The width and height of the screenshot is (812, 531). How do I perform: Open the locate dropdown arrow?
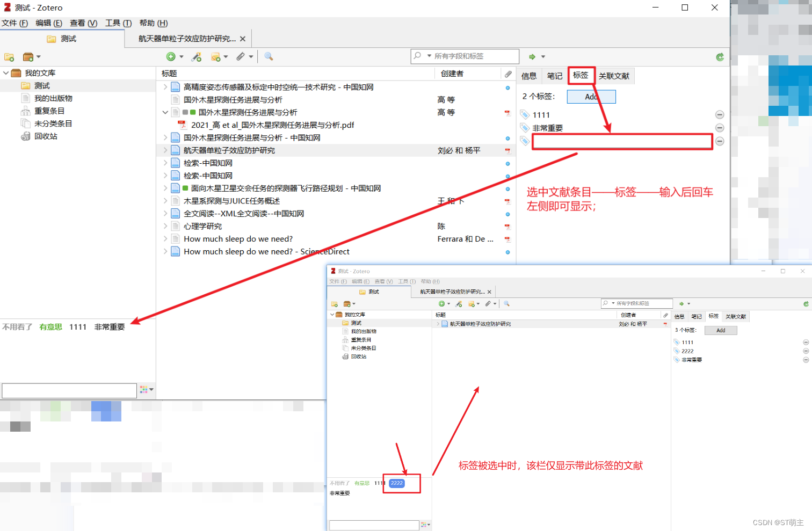click(x=543, y=57)
